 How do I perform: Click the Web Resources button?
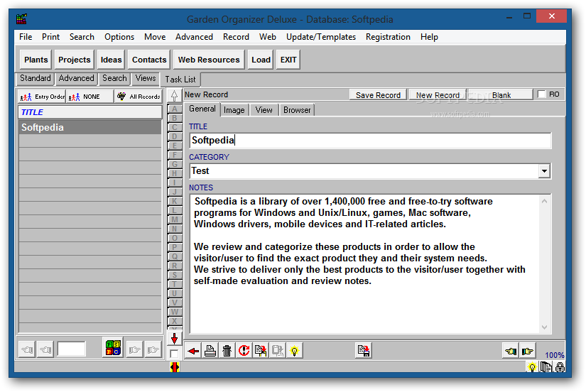[209, 60]
